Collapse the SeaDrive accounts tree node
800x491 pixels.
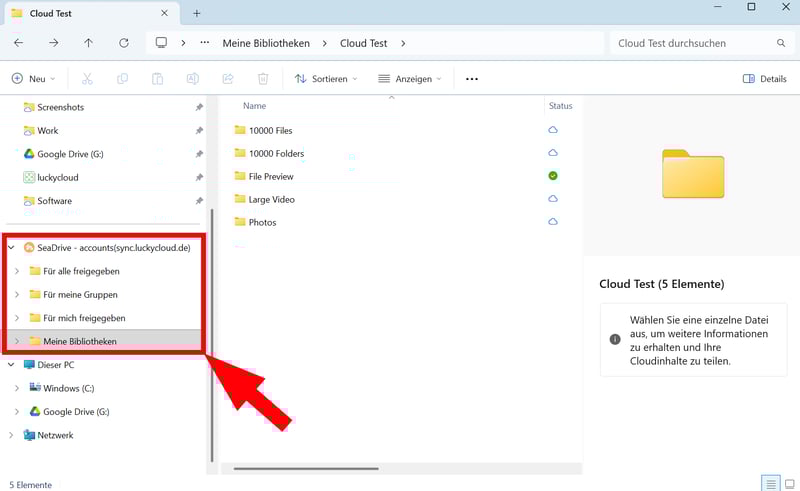(x=11, y=247)
